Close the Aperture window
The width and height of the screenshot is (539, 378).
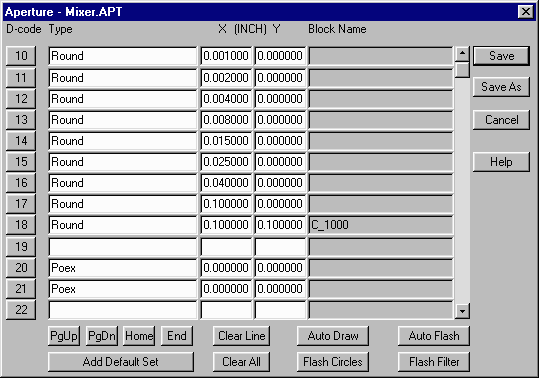click(x=526, y=12)
